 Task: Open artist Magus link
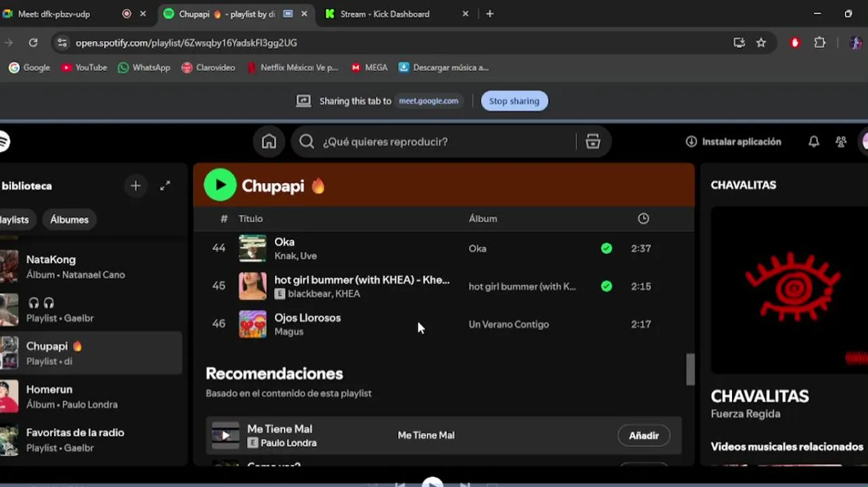click(289, 331)
